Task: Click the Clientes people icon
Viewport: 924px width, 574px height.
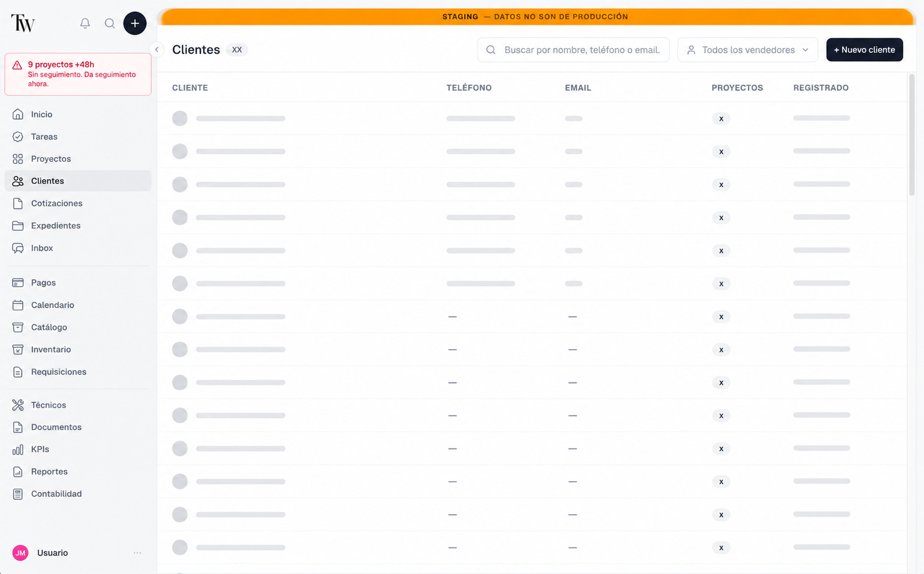Action: (18, 181)
